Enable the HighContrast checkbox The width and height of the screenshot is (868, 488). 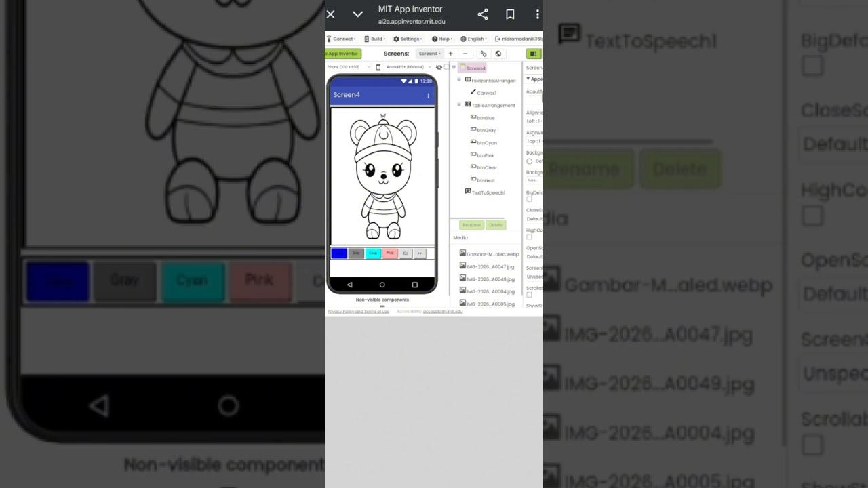(x=530, y=237)
